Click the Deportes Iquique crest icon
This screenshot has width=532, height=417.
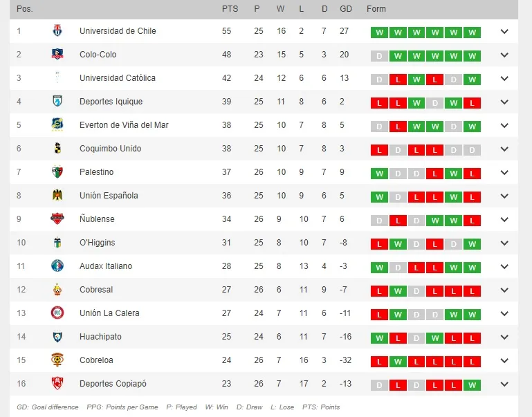click(x=57, y=102)
